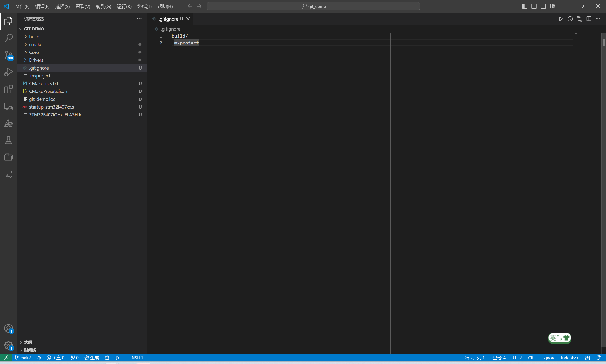The width and height of the screenshot is (606, 364).
Task: Click the Accounts icon
Action: [x=8, y=328]
